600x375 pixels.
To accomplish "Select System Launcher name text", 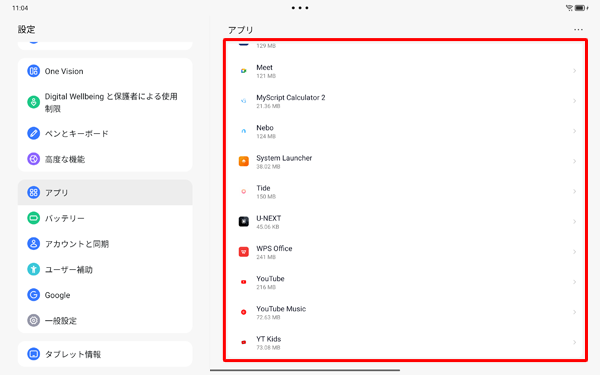I will (x=284, y=158).
